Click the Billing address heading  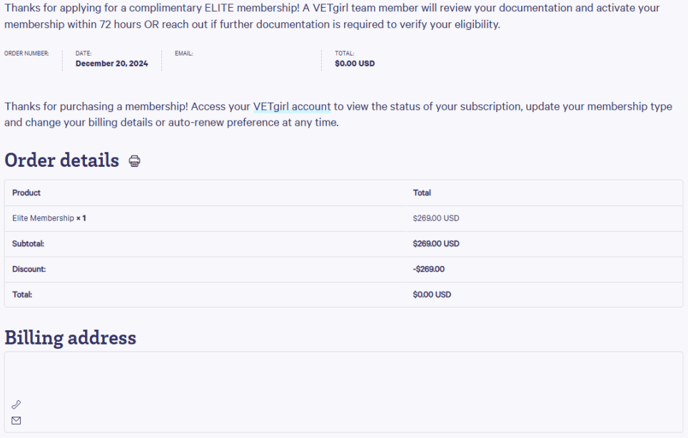[x=70, y=337]
